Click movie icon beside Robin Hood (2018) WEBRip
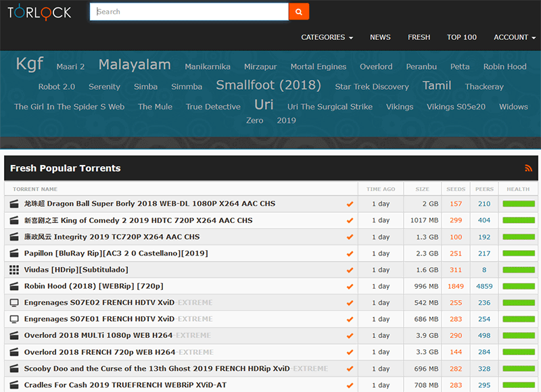541x392 pixels. 14,286
